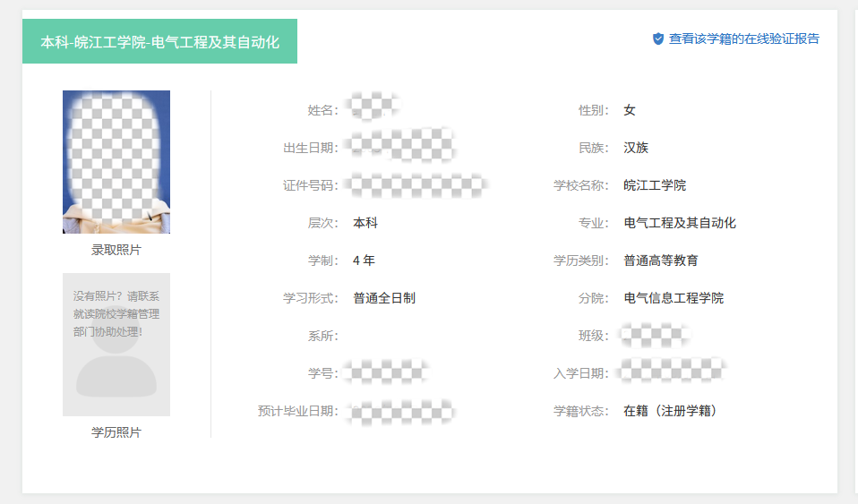This screenshot has width=858, height=504.
Task: Click the blue shield verification icon
Action: coord(658,39)
